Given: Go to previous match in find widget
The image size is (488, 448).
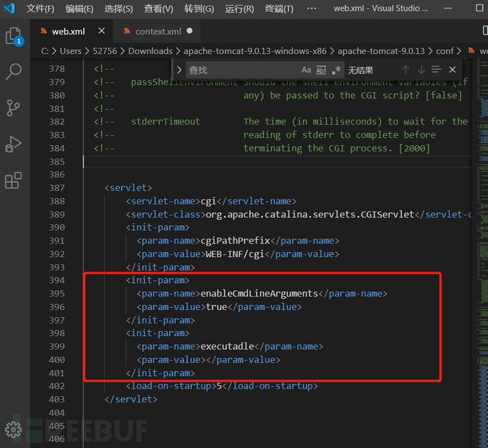Looking at the screenshot, I should click(405, 70).
